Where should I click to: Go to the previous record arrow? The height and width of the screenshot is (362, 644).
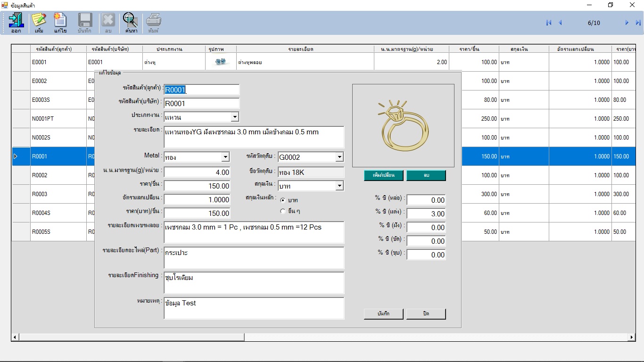[x=560, y=23]
